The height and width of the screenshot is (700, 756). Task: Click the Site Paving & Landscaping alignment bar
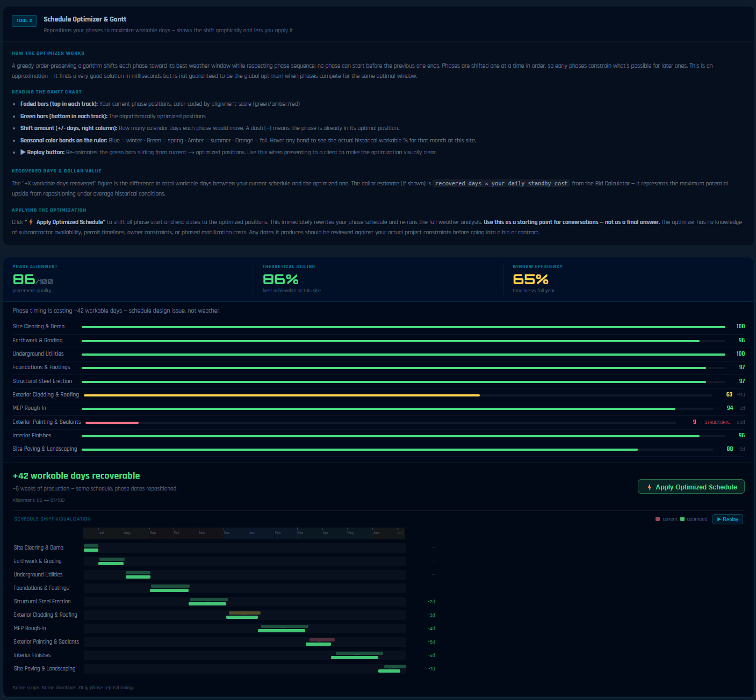359,450
